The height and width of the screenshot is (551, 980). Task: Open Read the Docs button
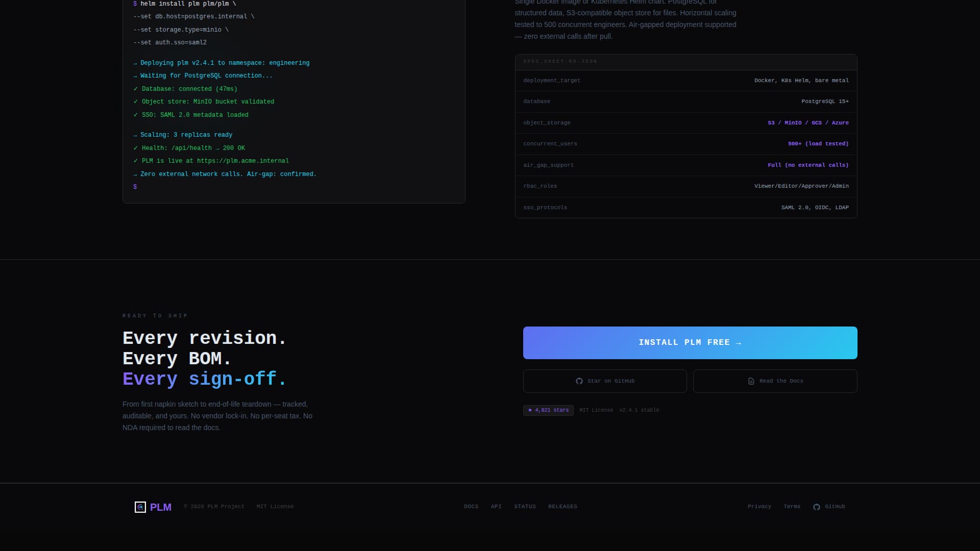point(775,381)
